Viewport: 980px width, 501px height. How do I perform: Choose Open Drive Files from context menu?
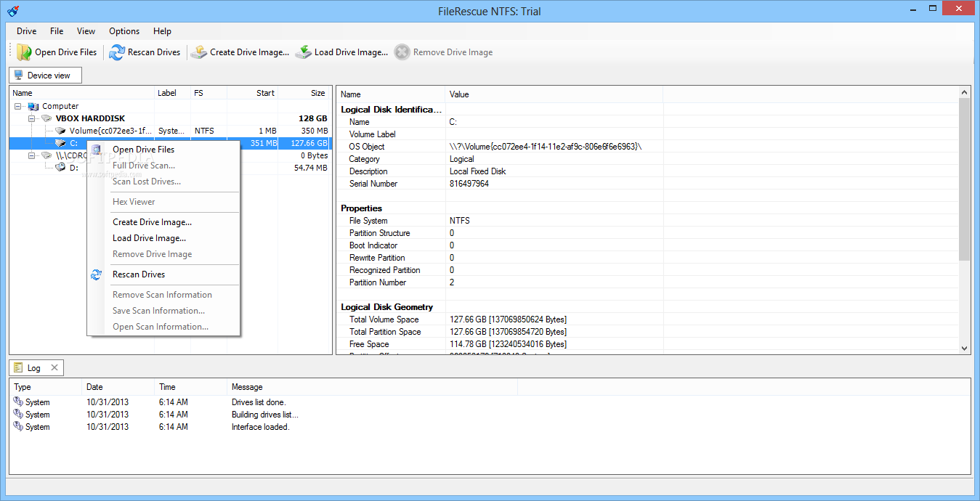163,150
